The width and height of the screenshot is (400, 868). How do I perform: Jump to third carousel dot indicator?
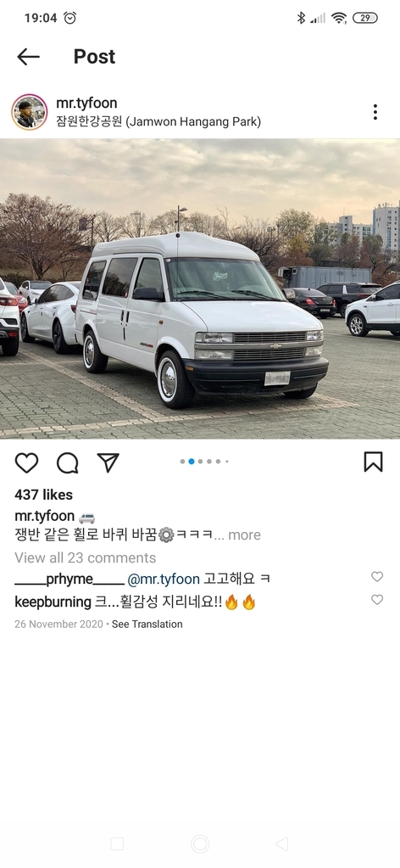click(200, 461)
